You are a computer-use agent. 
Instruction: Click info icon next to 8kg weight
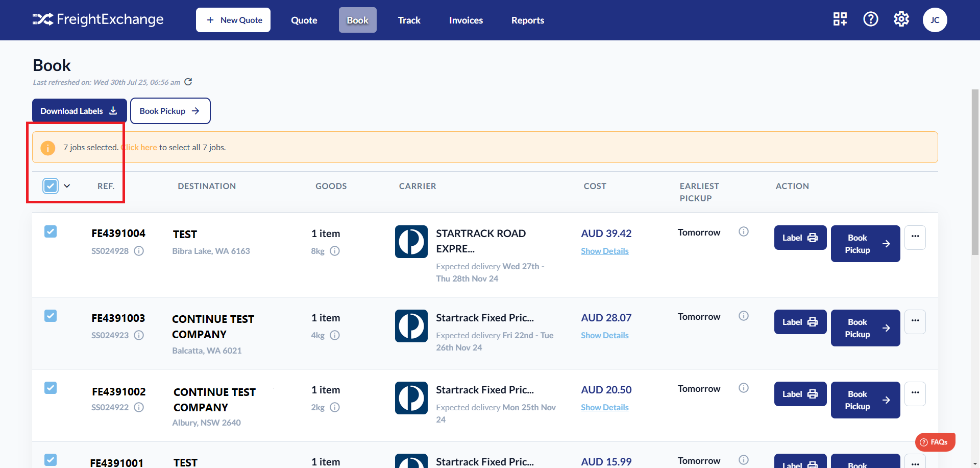pos(335,251)
